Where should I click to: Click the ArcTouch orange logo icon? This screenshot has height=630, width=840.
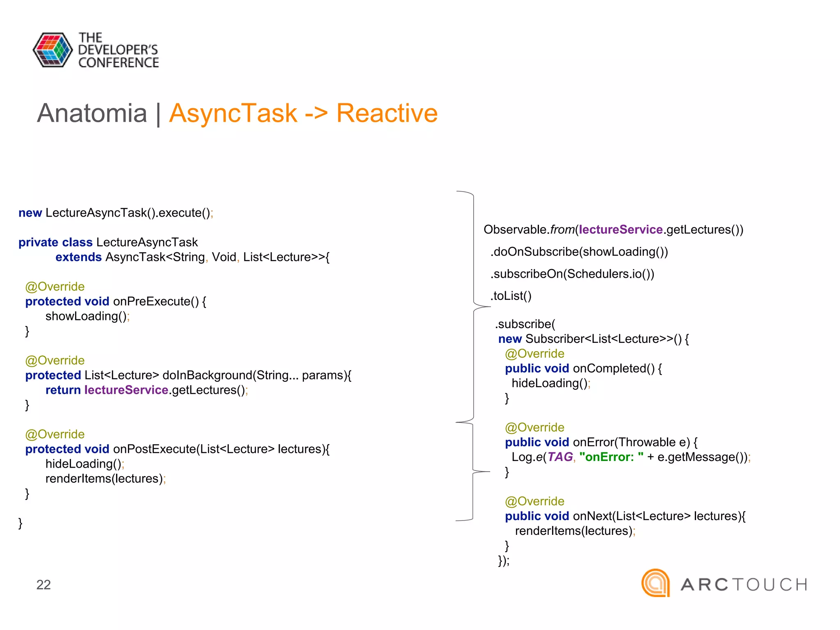[x=655, y=583]
